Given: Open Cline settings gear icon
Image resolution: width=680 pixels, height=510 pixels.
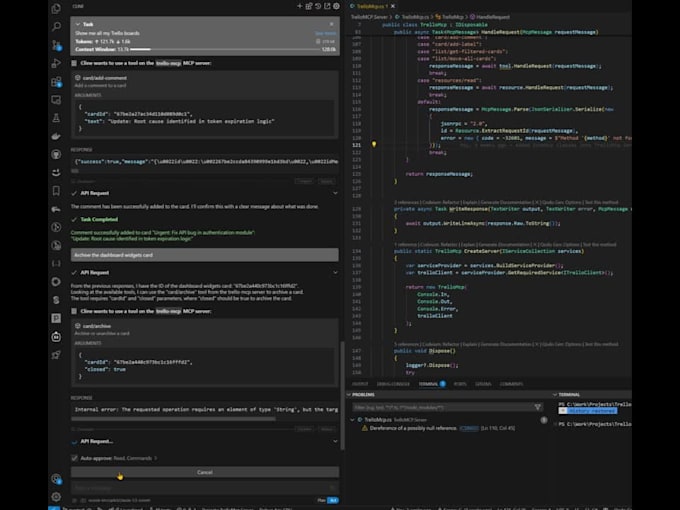Looking at the screenshot, I should coord(336,6).
